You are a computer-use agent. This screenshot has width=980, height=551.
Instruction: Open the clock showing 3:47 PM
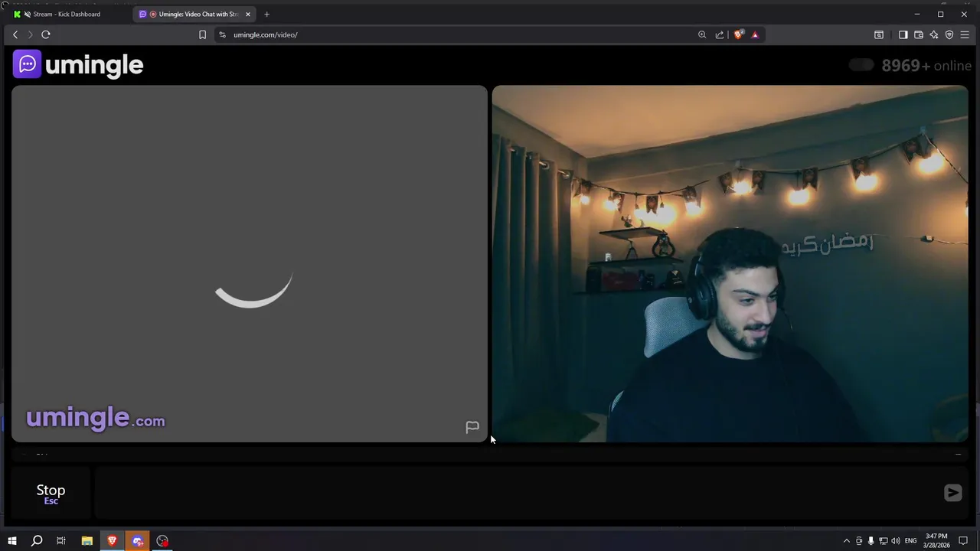[937, 541]
